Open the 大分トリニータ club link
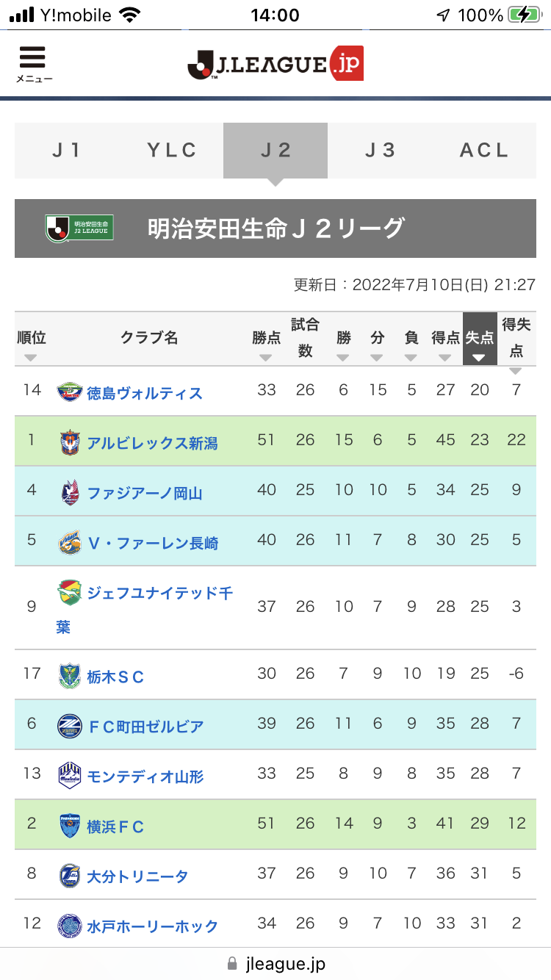The image size is (551, 980). (137, 876)
